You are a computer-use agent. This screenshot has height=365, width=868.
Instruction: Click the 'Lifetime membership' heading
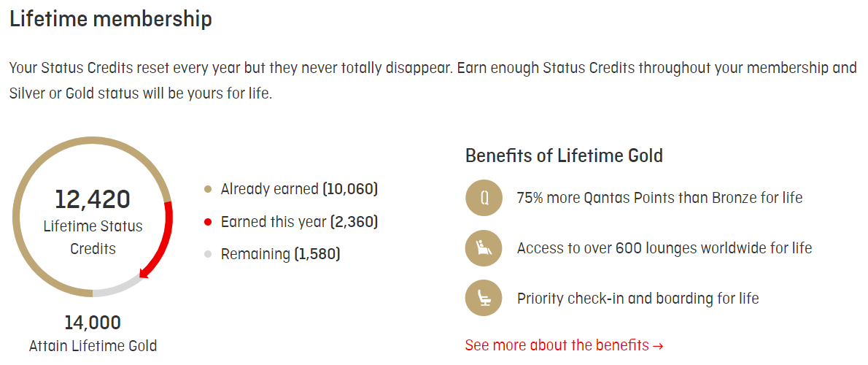[x=111, y=19]
